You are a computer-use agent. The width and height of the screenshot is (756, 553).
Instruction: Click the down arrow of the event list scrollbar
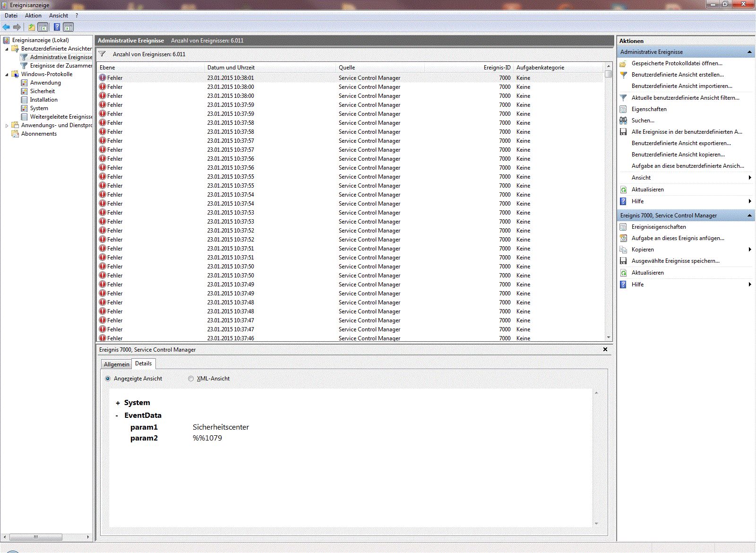609,337
